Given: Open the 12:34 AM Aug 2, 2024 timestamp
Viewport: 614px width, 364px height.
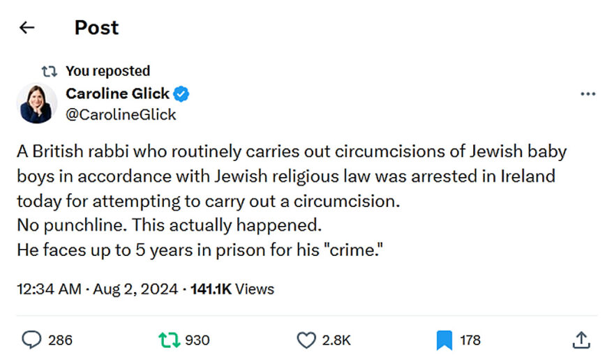Looking at the screenshot, I should 96,289.
